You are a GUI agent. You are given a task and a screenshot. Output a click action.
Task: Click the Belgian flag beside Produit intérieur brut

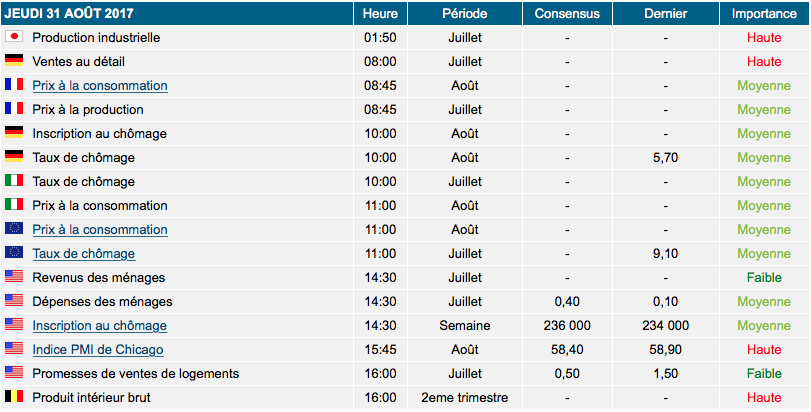tap(14, 396)
